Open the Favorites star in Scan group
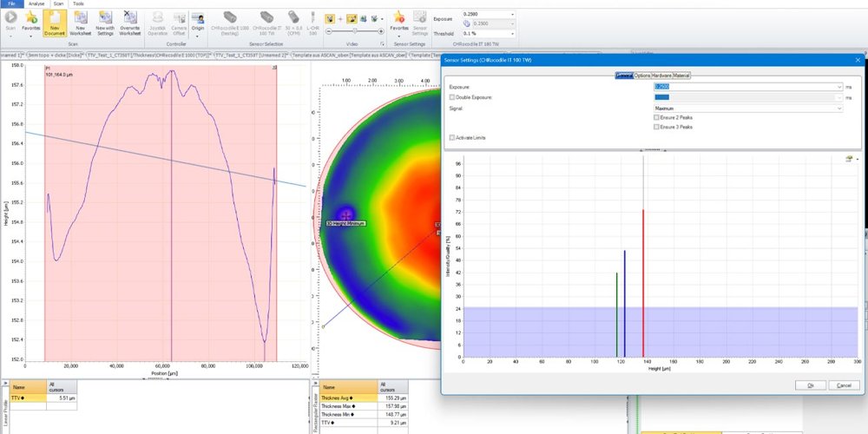 [31, 17]
